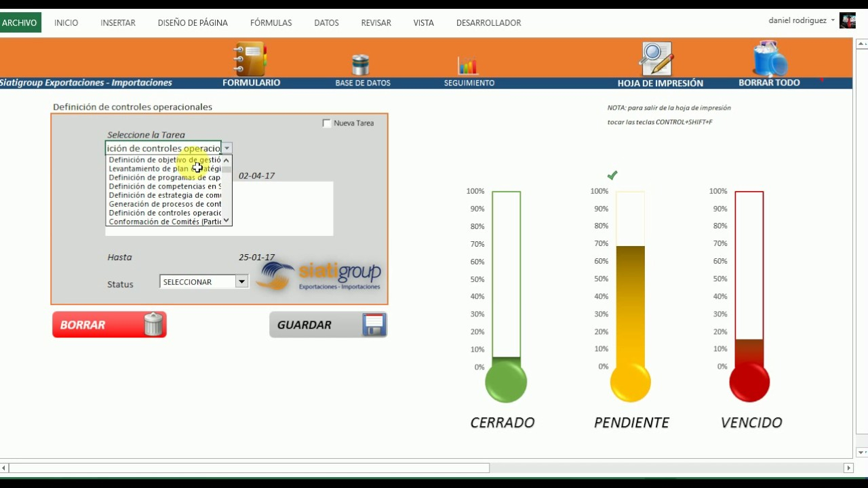Switch to the INICIO ribbon tab
Viewport: 868px width, 488px height.
pyautogui.click(x=66, y=22)
